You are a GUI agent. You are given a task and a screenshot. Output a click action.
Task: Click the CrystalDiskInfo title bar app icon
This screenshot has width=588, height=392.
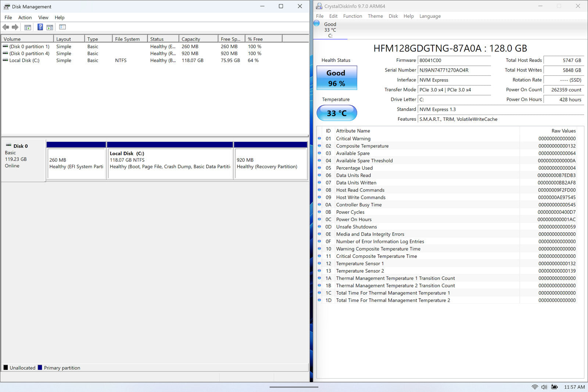point(319,6)
